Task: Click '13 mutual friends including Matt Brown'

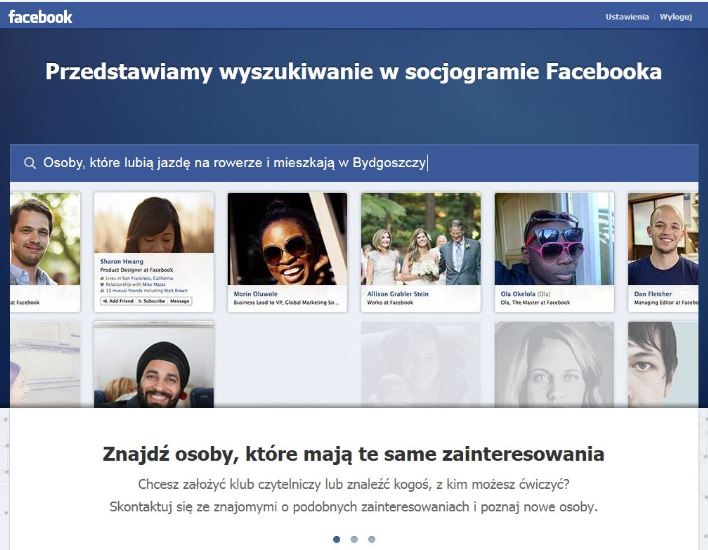Action: click(146, 291)
